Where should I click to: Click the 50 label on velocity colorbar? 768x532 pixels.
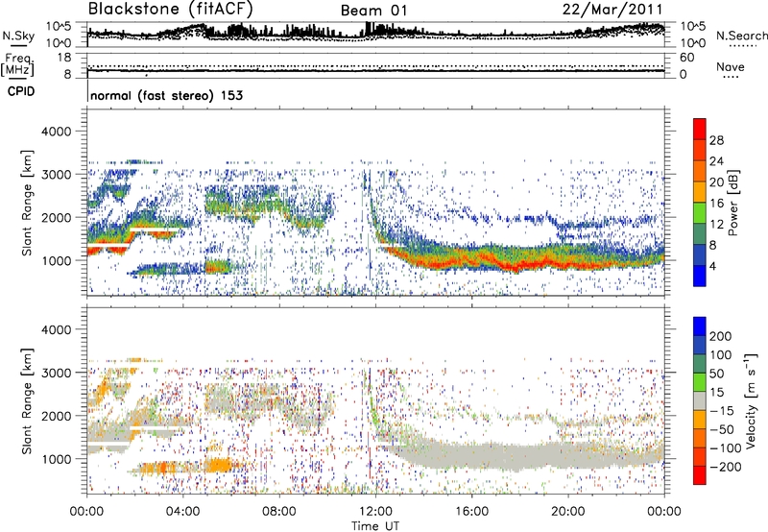coord(717,374)
